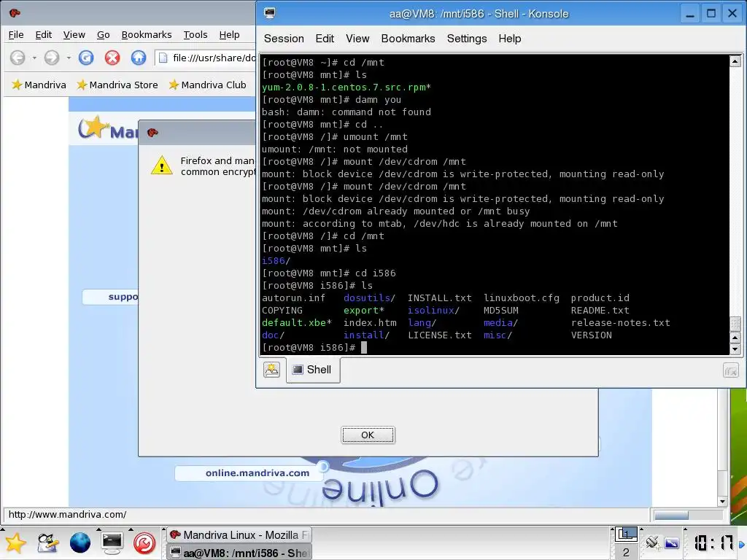Screen dimensions: 747x560
Task: Open the Firefox View menu
Action: [x=74, y=35]
